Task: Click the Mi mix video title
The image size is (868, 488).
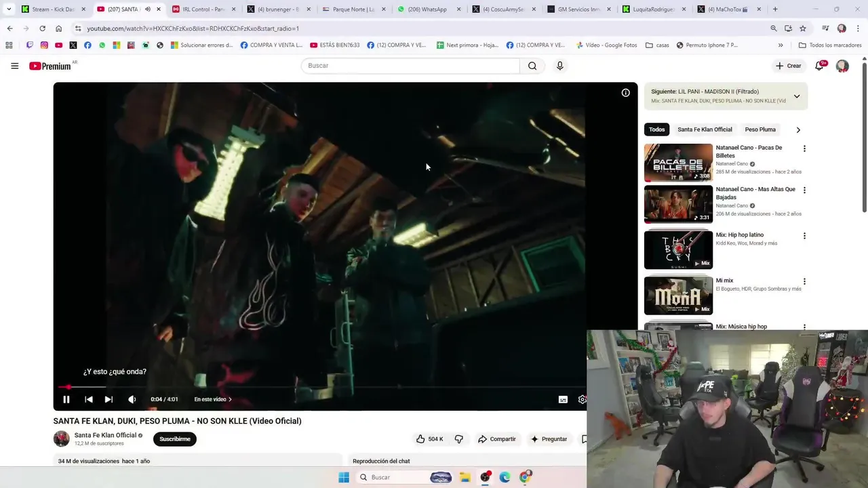Action: point(724,281)
